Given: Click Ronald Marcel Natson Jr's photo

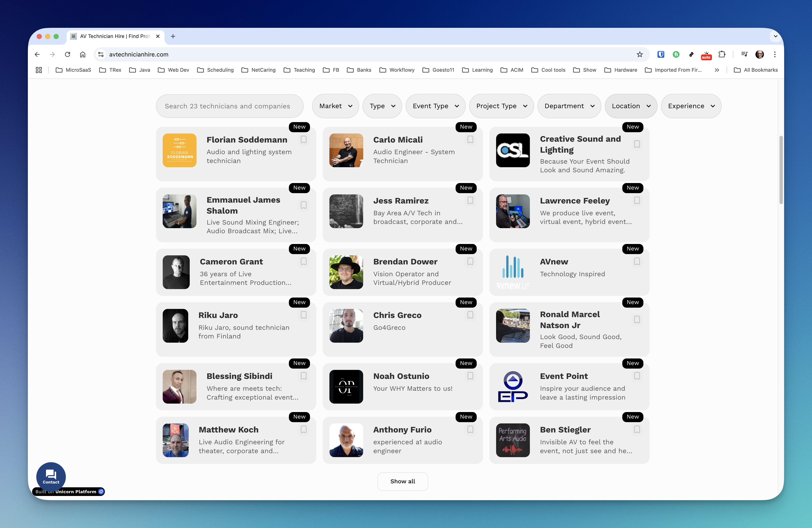Looking at the screenshot, I should click(513, 326).
